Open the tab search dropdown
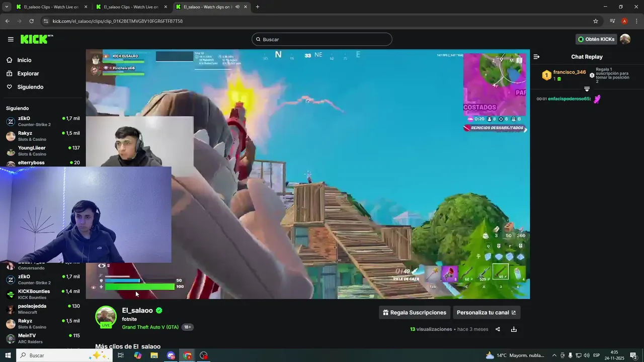This screenshot has height=362, width=644. [6, 7]
